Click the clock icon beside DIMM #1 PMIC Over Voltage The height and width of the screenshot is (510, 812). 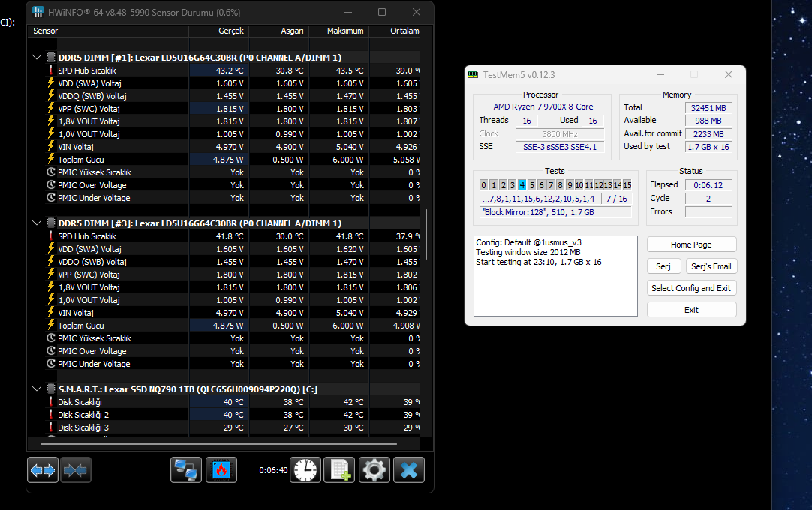[x=51, y=184]
